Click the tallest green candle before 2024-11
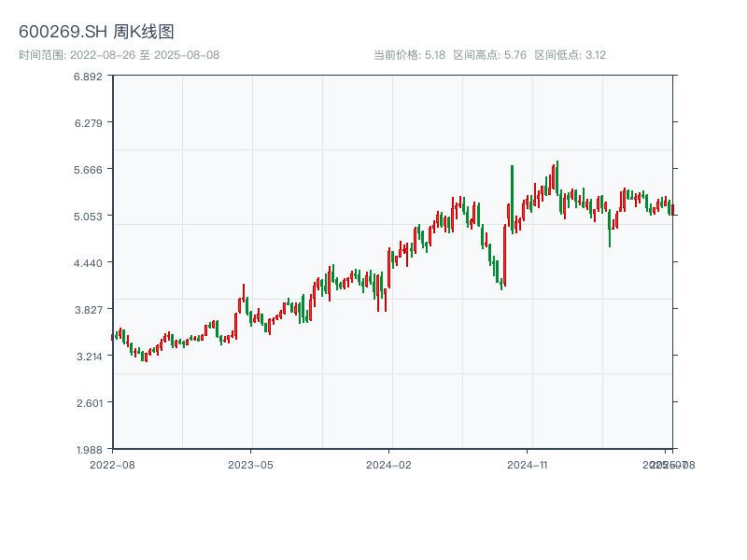 click(x=512, y=198)
